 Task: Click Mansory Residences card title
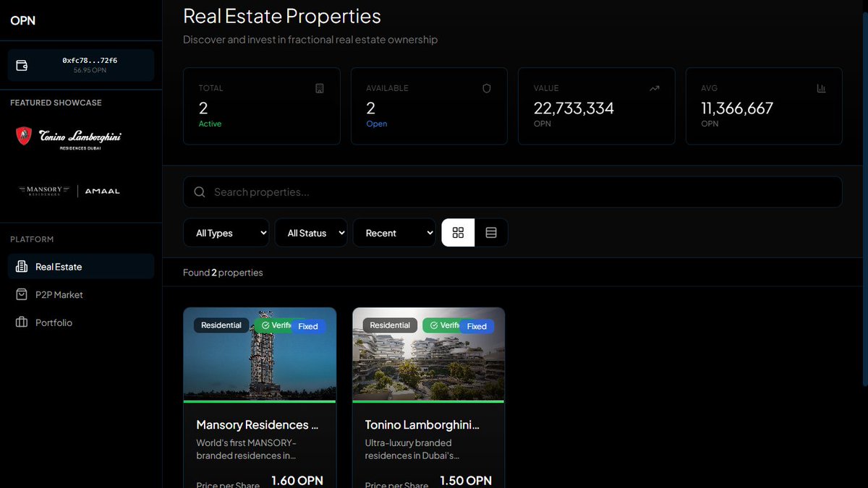tap(258, 424)
